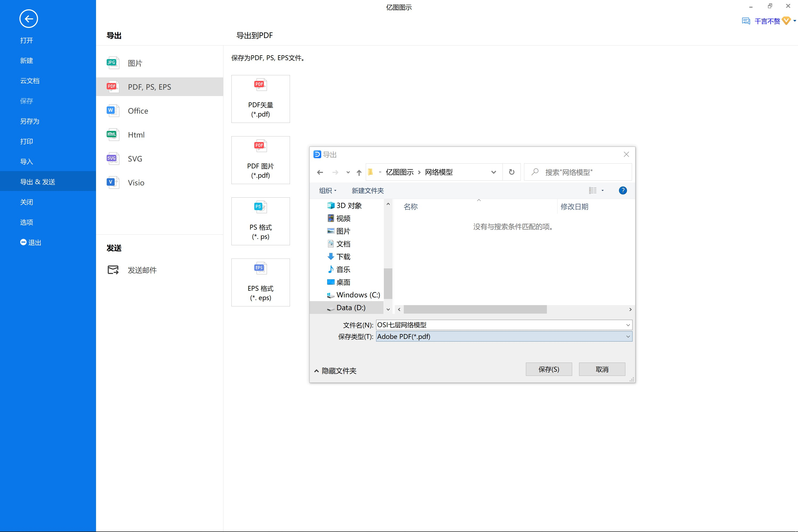Open the view options dropdown arrow

tap(602, 190)
